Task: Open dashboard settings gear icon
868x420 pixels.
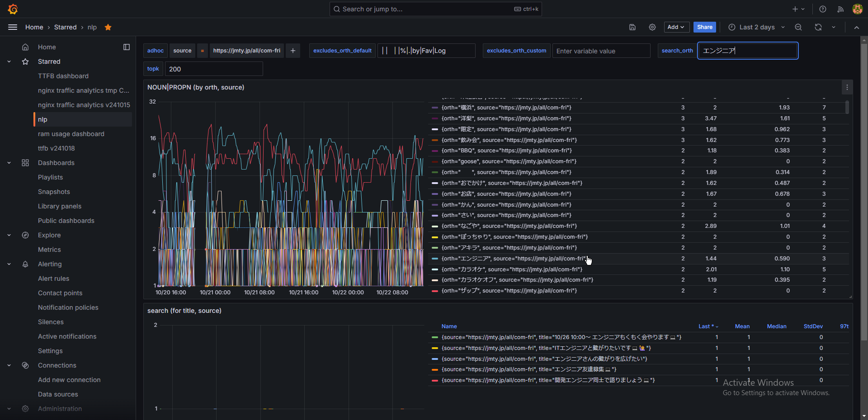Action: tap(652, 27)
